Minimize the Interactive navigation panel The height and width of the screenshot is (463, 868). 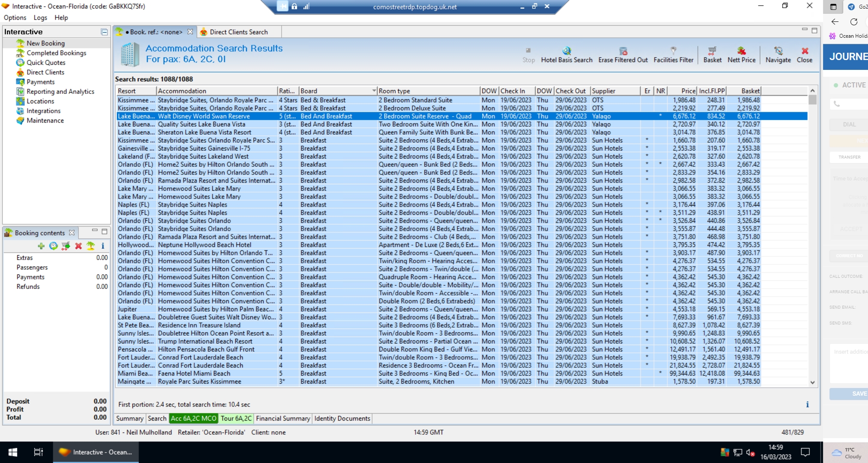point(104,32)
